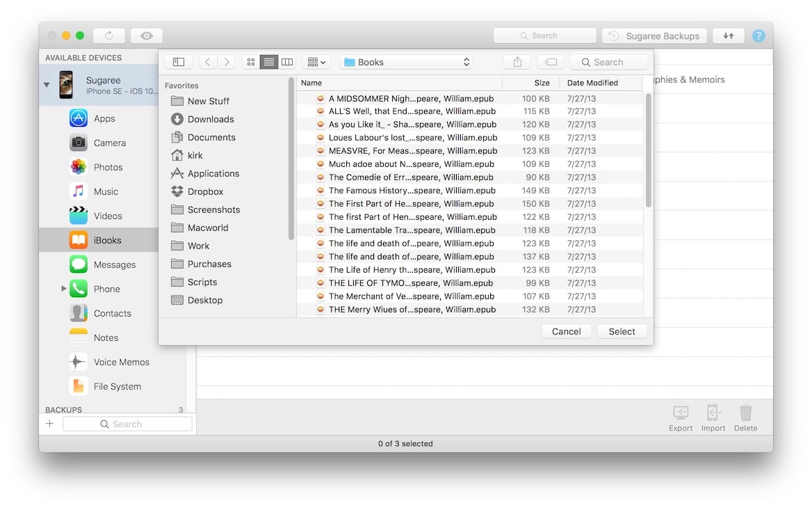Image resolution: width=812 pixels, height=508 pixels.
Task: Switch file dialog to icon view
Action: pos(251,62)
